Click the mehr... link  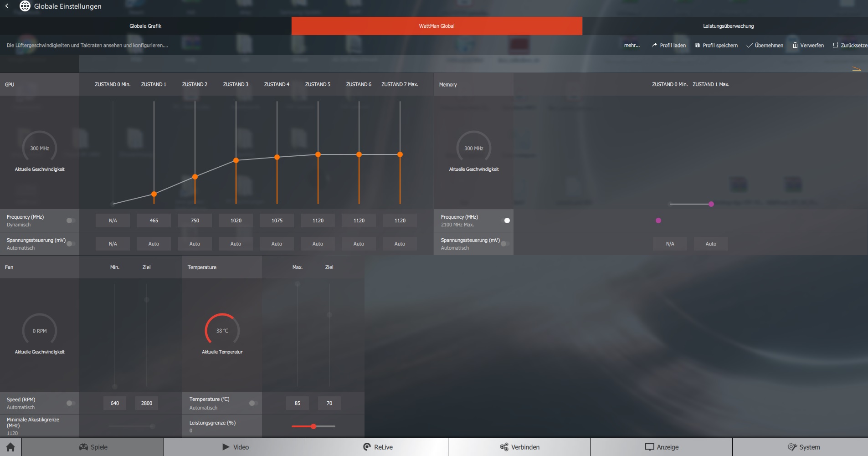coord(632,45)
